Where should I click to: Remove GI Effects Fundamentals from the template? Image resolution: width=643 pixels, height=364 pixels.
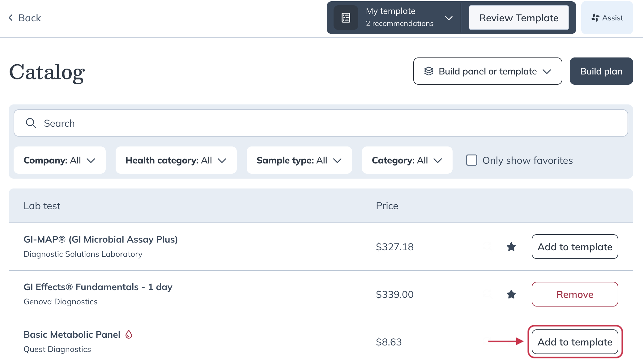tap(574, 294)
